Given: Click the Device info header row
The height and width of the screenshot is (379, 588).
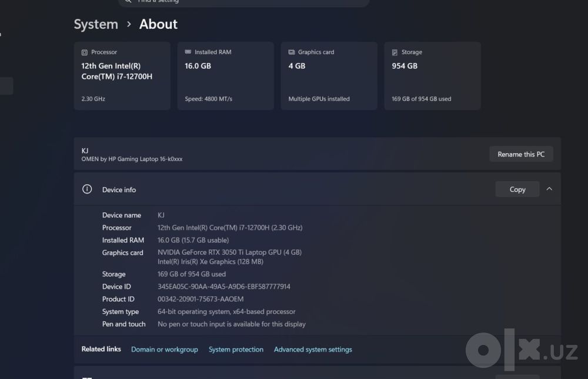Looking at the screenshot, I should coord(318,189).
